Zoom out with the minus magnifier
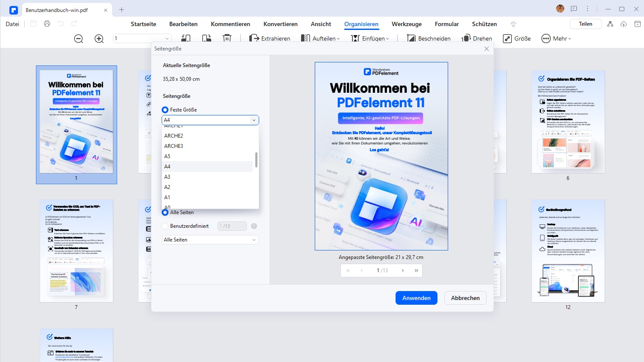Viewport: 644px width, 362px height. 79,38
